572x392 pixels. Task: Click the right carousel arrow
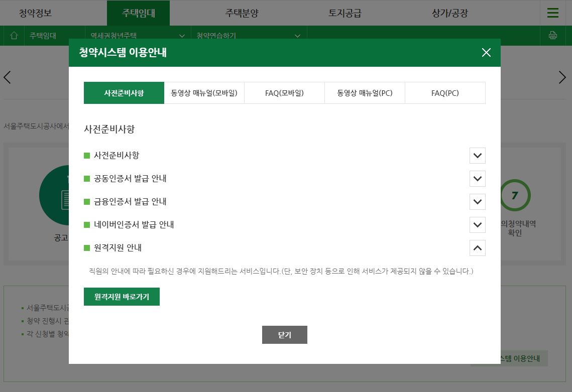[562, 77]
